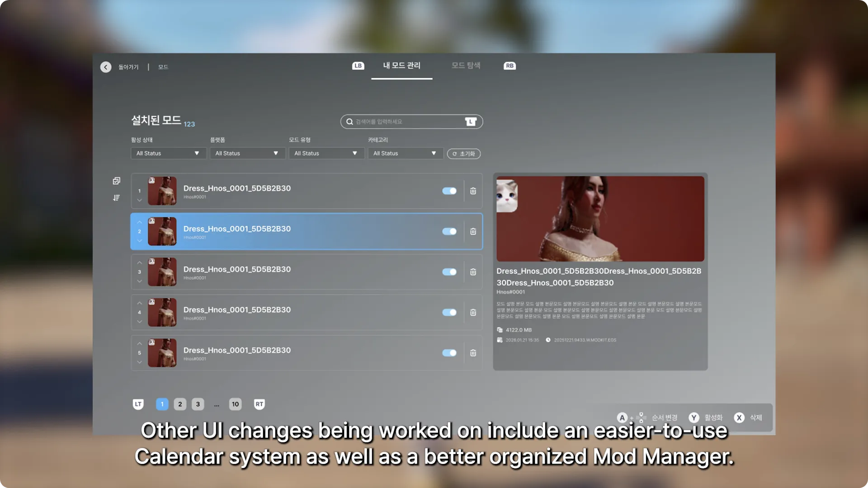Viewport: 868px width, 488px height.
Task: Switch to the 모드 탐색 tab
Action: pos(466,66)
